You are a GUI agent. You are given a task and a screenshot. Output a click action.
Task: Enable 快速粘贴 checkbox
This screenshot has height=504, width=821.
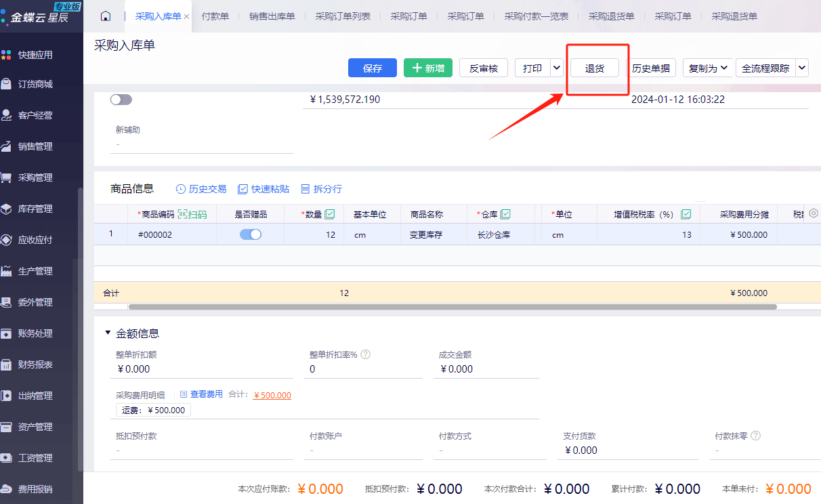click(x=243, y=189)
